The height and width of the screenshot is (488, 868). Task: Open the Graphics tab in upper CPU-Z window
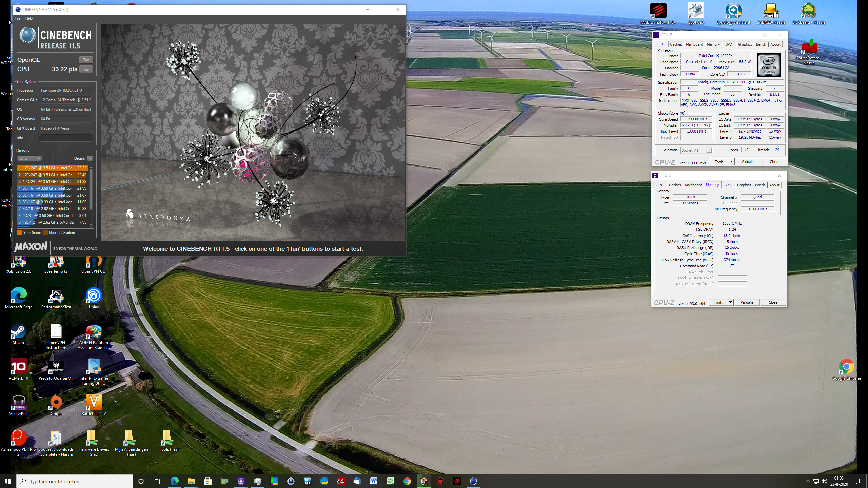pyautogui.click(x=745, y=44)
